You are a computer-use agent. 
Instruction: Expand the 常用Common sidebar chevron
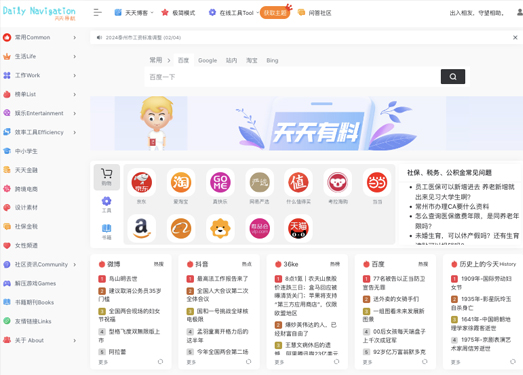pos(75,37)
